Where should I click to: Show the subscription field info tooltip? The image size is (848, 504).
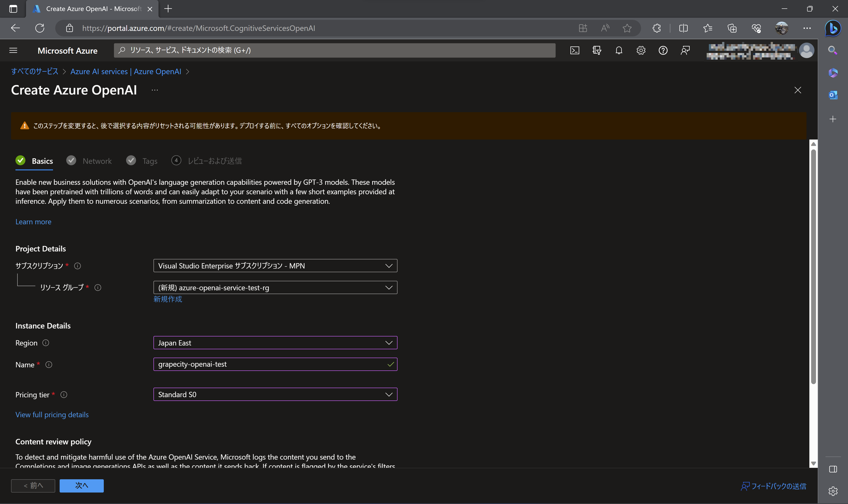78,266
